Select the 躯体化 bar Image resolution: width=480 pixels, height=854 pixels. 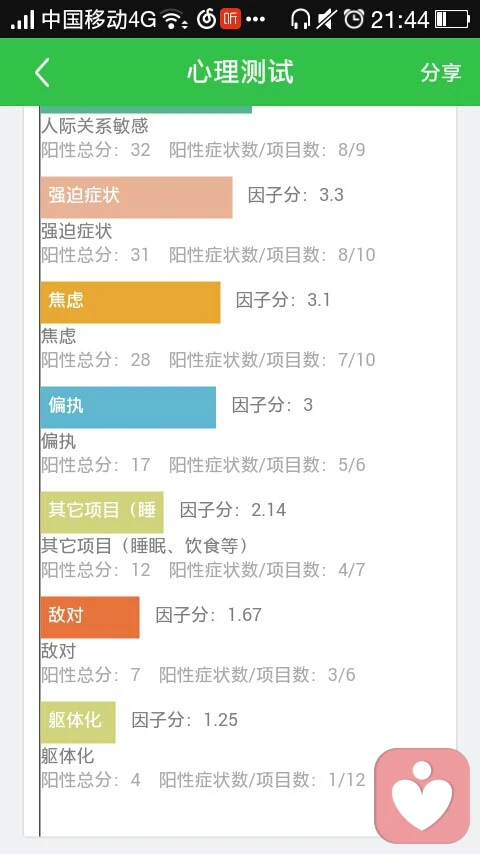(x=78, y=722)
